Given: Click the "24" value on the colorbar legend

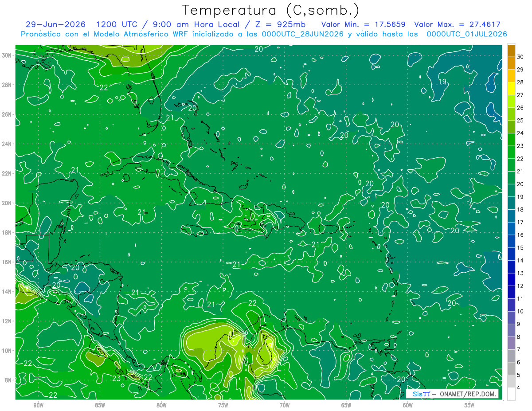Looking at the screenshot, I should tap(521, 133).
